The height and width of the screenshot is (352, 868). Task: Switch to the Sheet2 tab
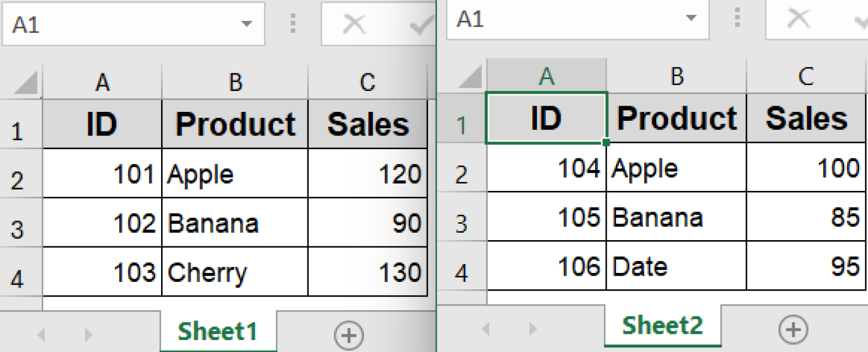661,324
